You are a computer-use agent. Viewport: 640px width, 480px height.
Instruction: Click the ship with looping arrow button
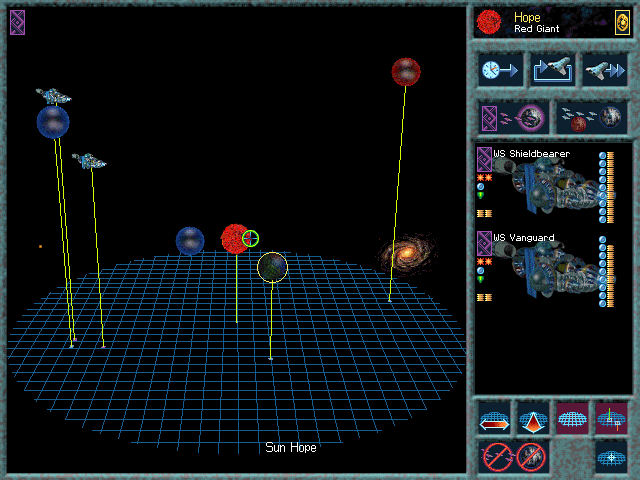(x=553, y=70)
